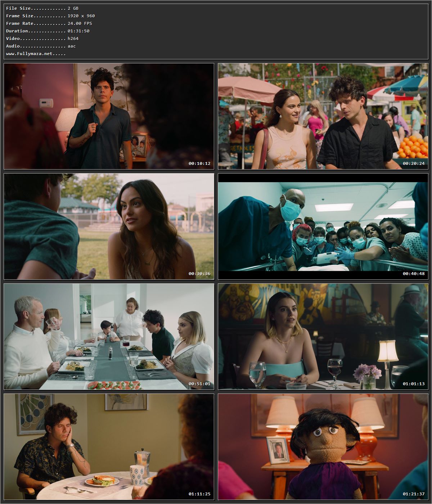Open the market scene thumbnail at 00:20:24

[x=323, y=116]
